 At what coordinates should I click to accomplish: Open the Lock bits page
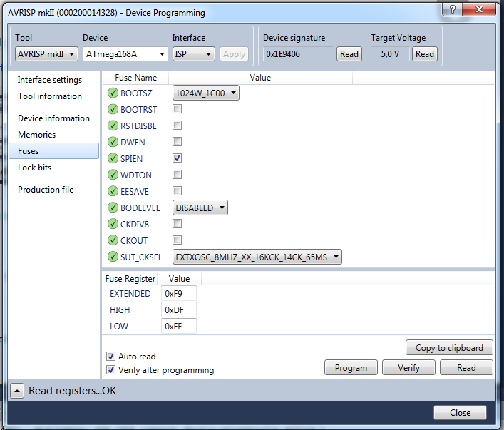(x=35, y=168)
